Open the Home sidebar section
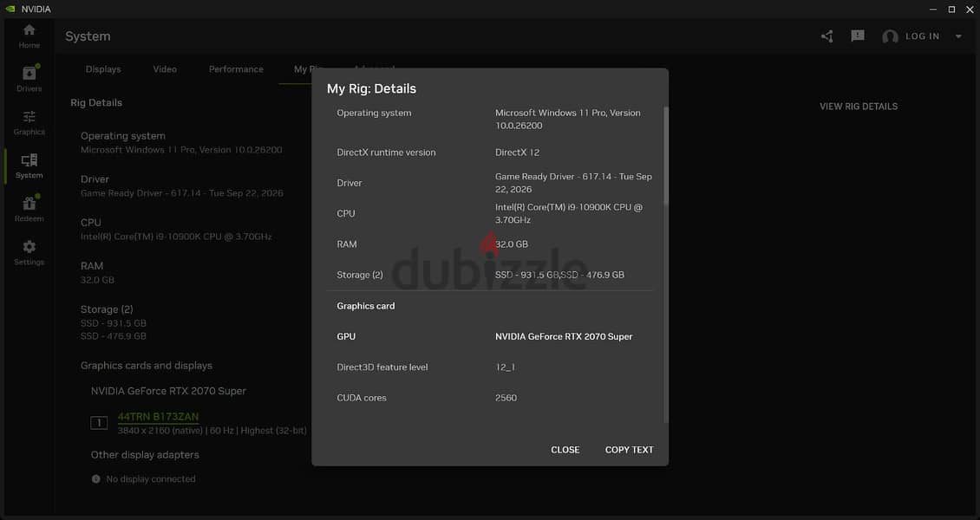Image resolution: width=980 pixels, height=520 pixels. click(x=29, y=36)
